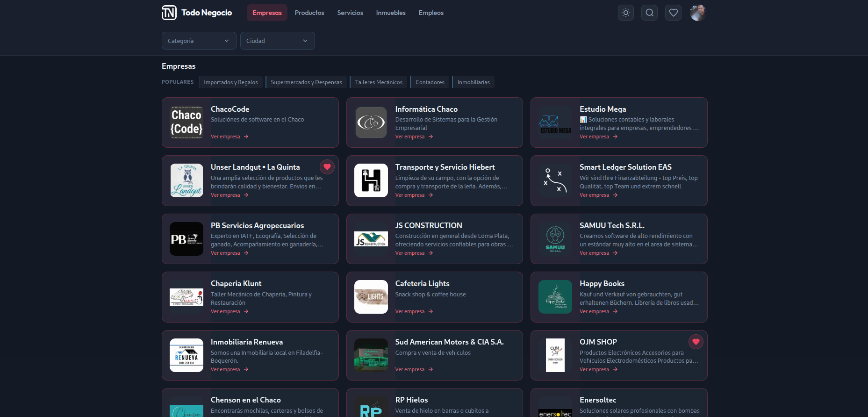Open Transporte y Servicio Hiebert logo icon
The height and width of the screenshot is (417, 868).
[x=371, y=180]
